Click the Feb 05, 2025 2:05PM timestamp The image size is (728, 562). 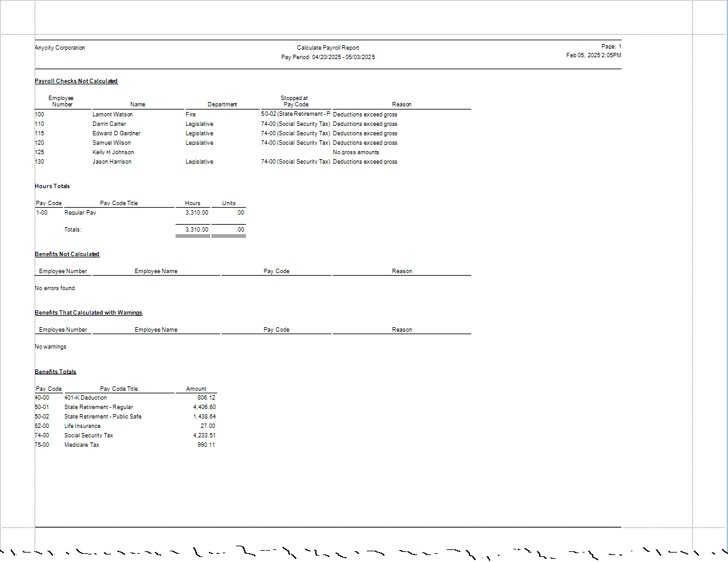tap(593, 55)
